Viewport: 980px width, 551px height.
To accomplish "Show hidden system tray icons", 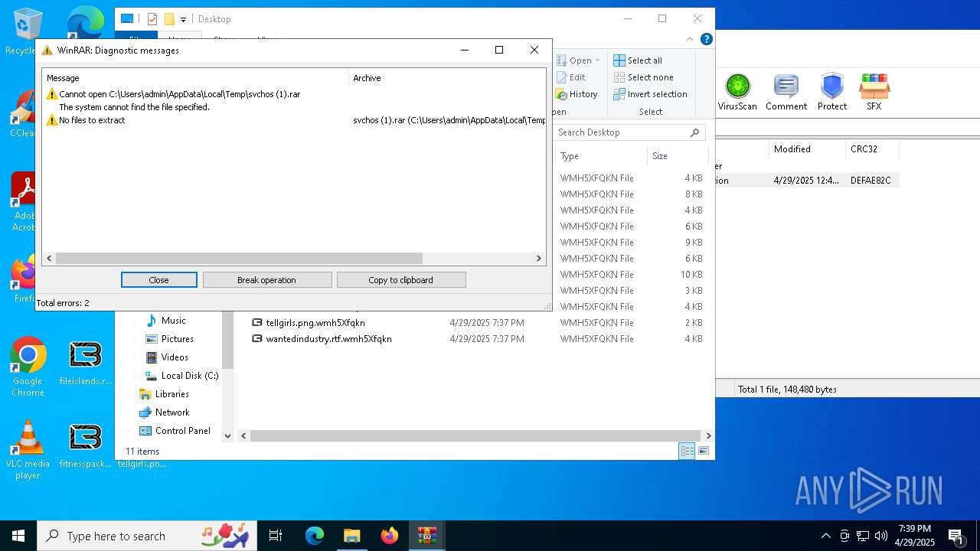I will click(825, 536).
